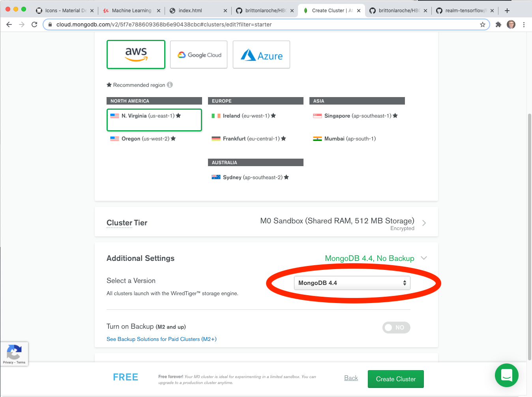The height and width of the screenshot is (397, 532).
Task: Open reCAPTCHA Terms link
Action: point(21,362)
